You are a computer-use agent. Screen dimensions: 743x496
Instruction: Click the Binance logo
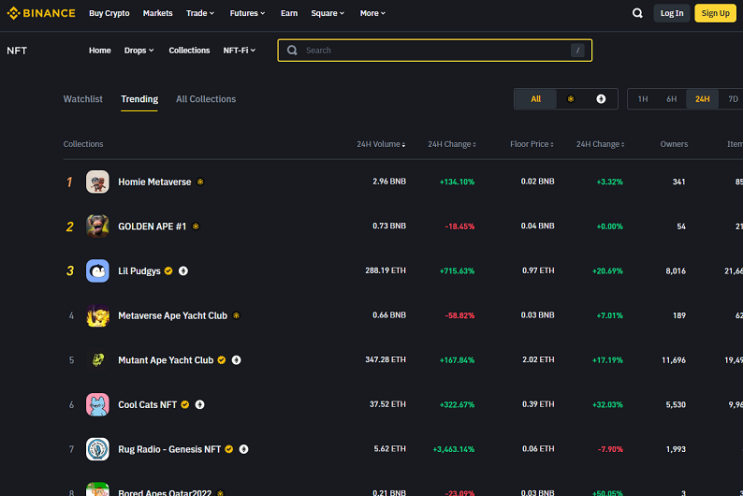tap(41, 13)
